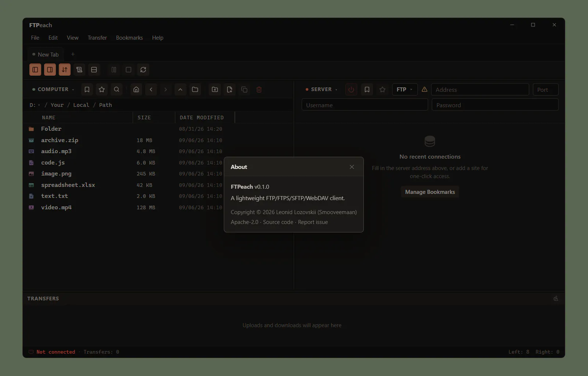Image resolution: width=588 pixels, height=376 pixels.
Task: Open the Report issue link
Action: tap(313, 222)
